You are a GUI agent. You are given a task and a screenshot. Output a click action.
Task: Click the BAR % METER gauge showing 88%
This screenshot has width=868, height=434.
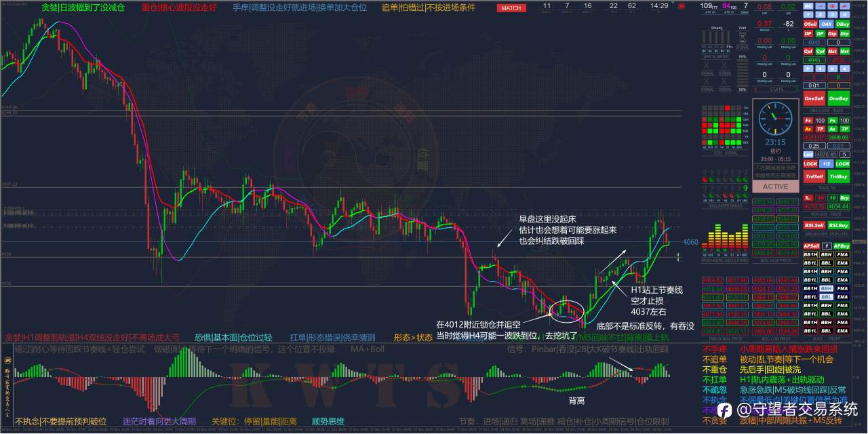(743, 58)
